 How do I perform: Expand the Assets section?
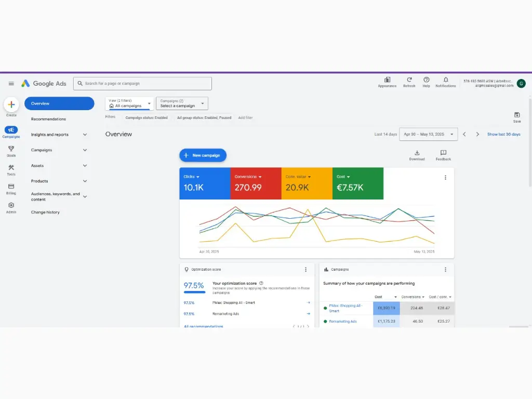click(85, 166)
